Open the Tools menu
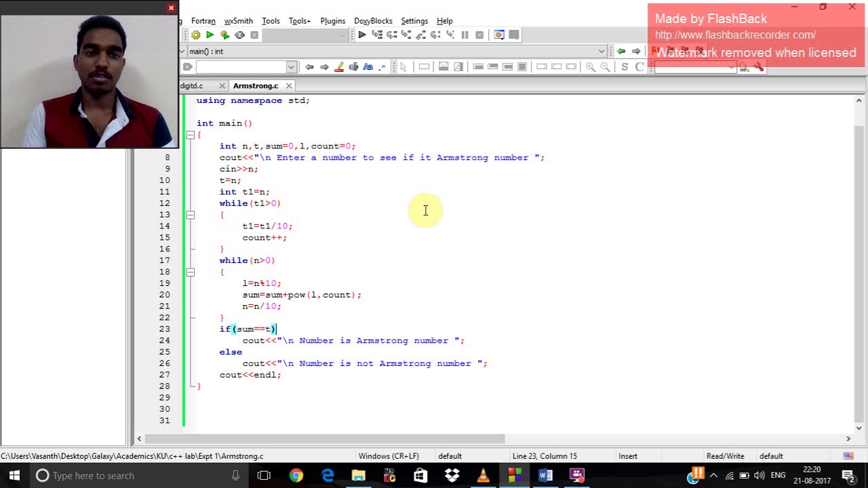Image resolution: width=868 pixels, height=488 pixels. coord(271,21)
